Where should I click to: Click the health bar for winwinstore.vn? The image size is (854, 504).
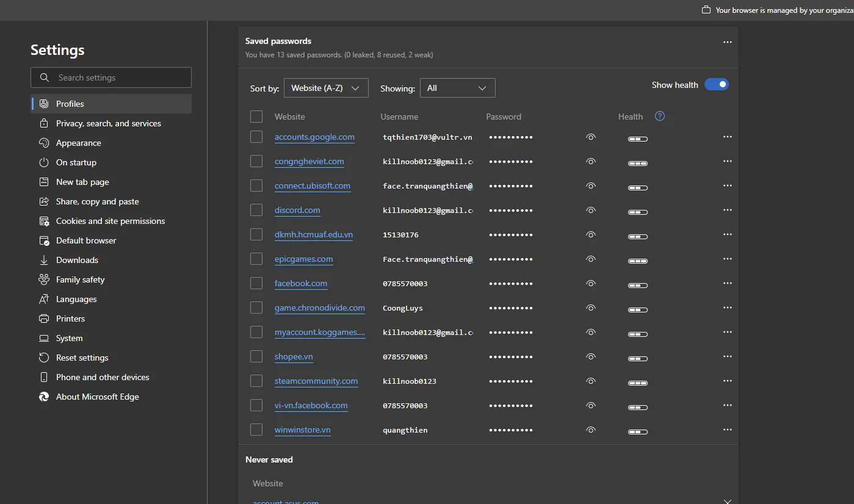tap(638, 432)
